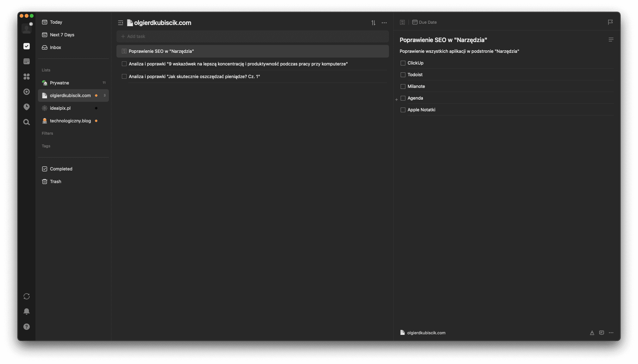Click the sync icon in sidebar
The width and height of the screenshot is (638, 364).
click(x=27, y=296)
